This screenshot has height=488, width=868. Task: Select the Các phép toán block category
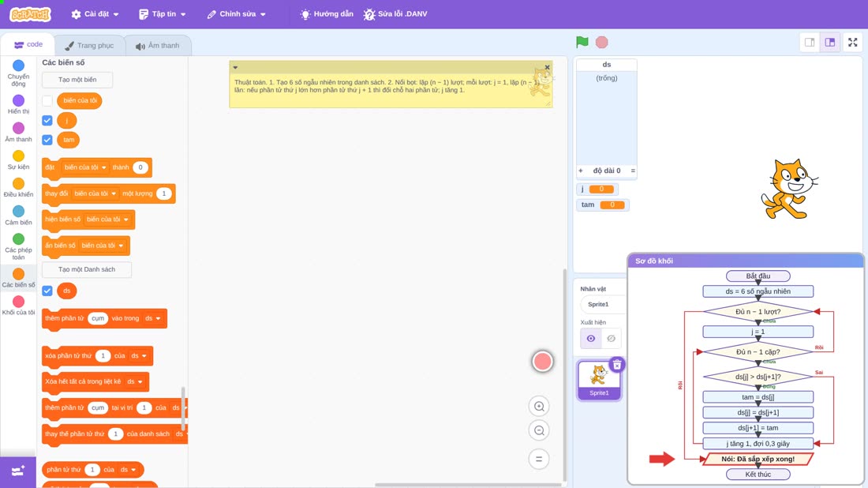click(x=18, y=246)
